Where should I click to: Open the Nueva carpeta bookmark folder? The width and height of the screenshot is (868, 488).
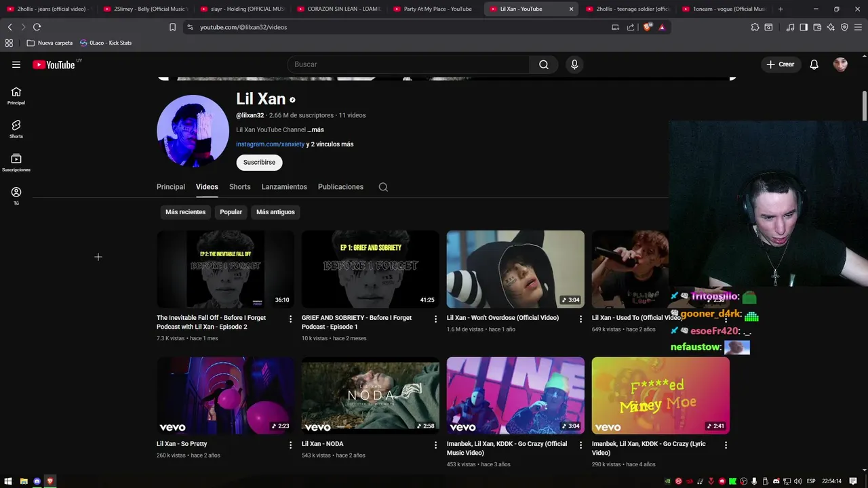[50, 43]
